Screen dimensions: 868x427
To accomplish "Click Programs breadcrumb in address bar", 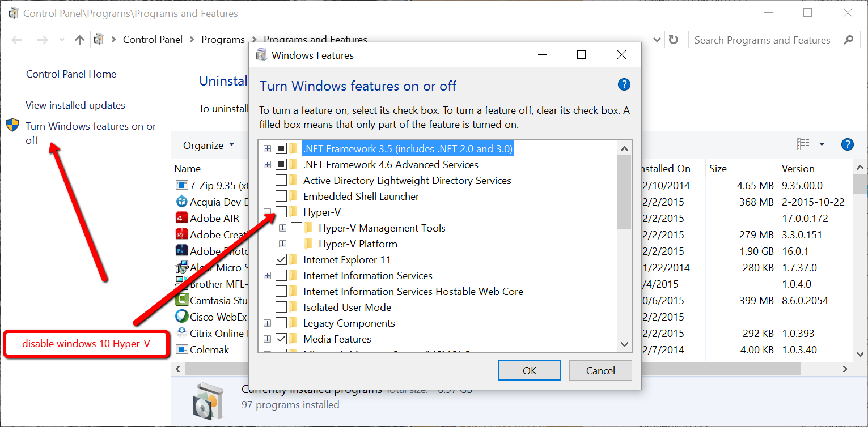I will (x=223, y=40).
